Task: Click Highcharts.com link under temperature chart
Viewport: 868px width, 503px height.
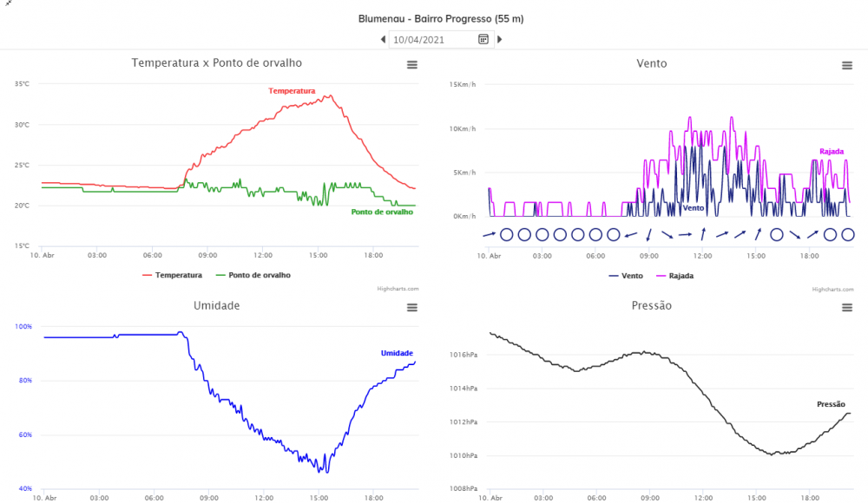Action: coord(398,289)
